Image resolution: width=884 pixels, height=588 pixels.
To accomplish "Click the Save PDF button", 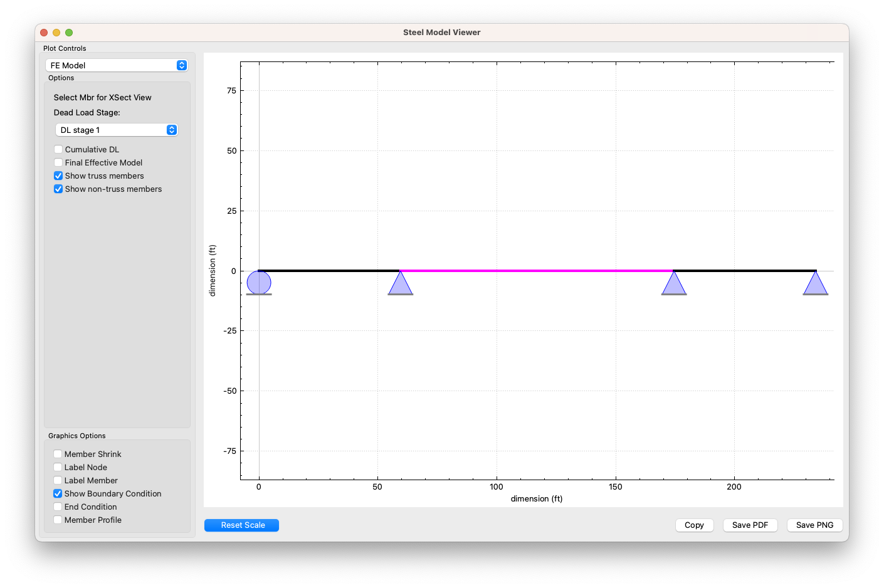I will click(750, 525).
